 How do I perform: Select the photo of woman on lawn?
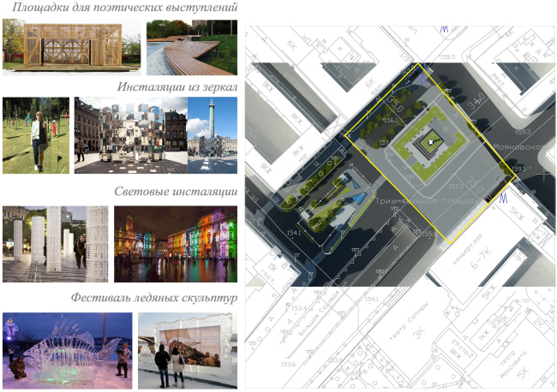coord(36,135)
